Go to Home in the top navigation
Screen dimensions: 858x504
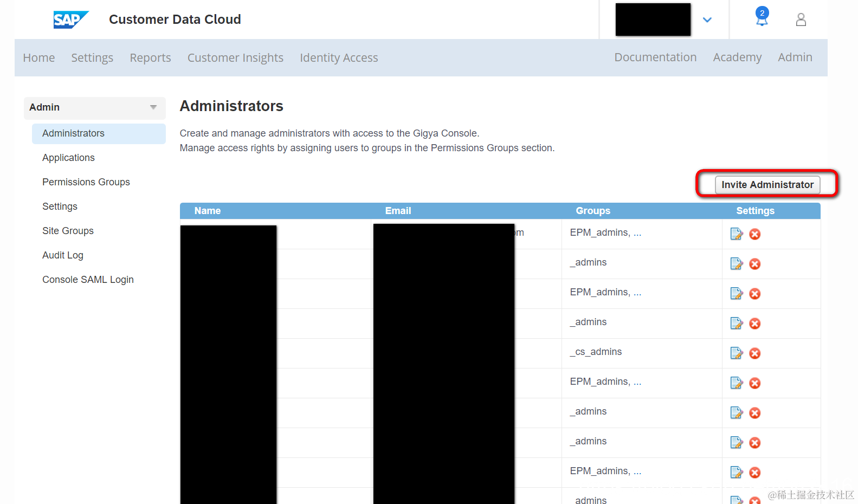click(x=39, y=57)
